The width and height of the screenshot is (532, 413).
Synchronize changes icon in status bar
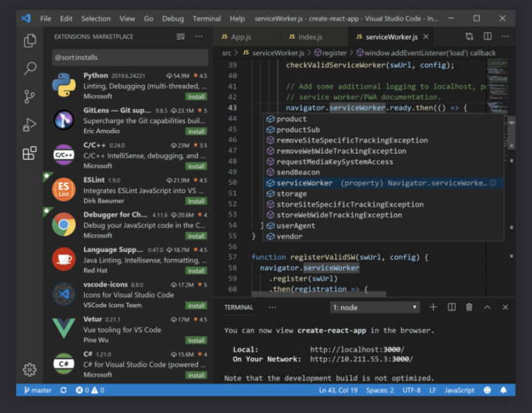(64, 390)
